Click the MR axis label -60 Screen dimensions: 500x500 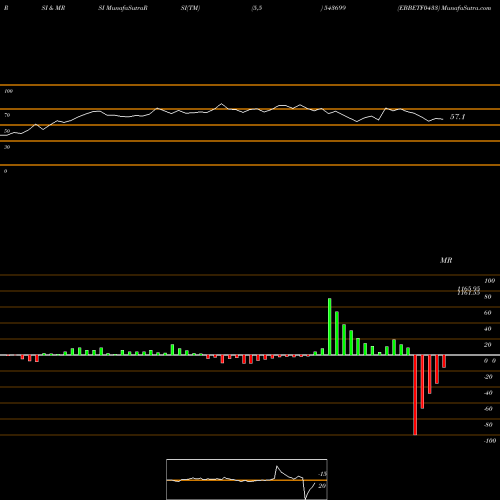tap(488, 409)
